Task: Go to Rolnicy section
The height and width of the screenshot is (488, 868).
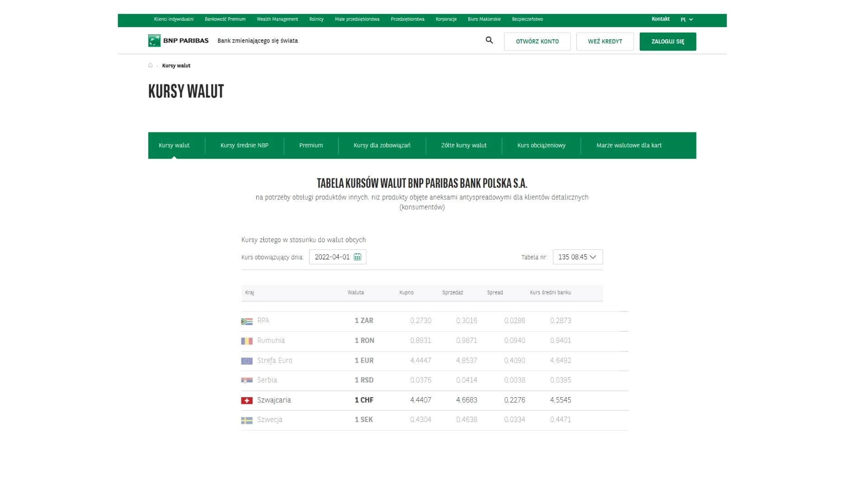Action: click(316, 19)
